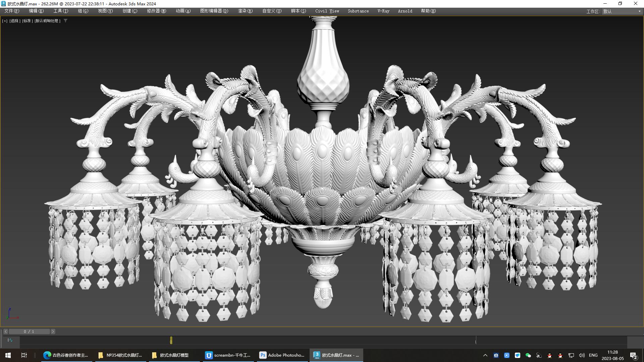Open Adobe Photoshop from the taskbar
Screen dimensions: 644x362
(x=282, y=355)
